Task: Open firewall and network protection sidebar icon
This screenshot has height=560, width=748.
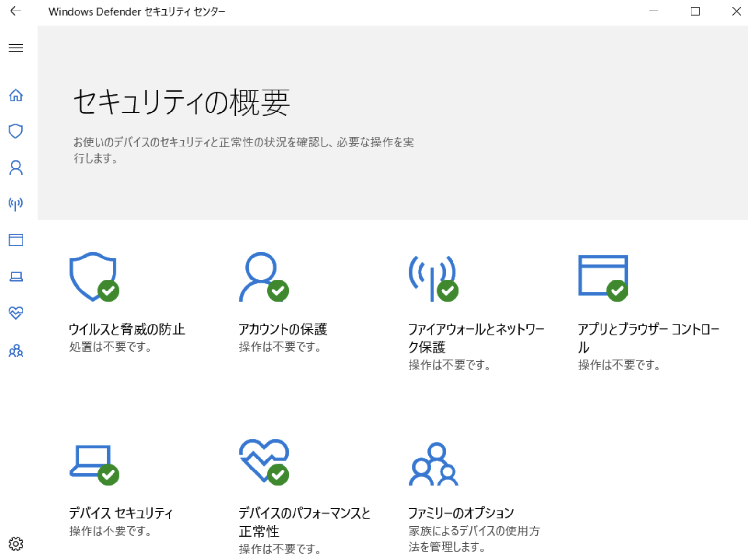Action: click(x=16, y=203)
